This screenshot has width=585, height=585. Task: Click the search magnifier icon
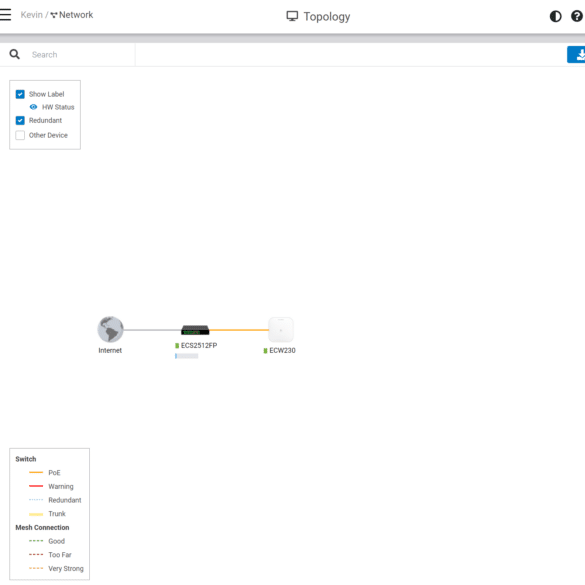click(x=15, y=54)
